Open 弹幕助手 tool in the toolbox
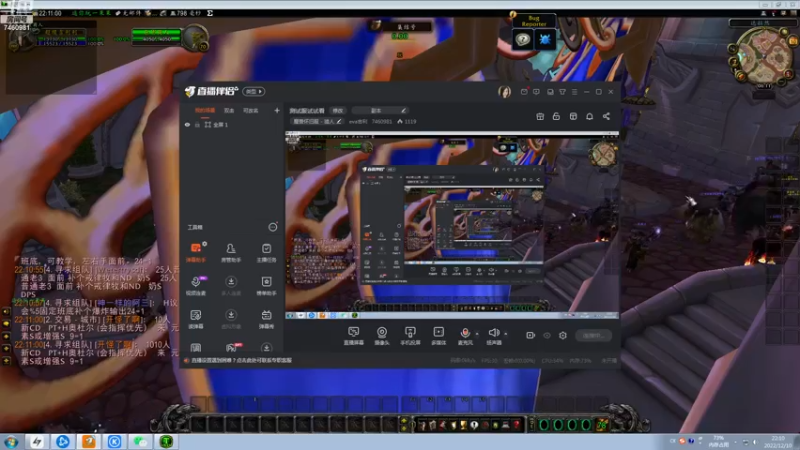This screenshot has height=450, width=800. (x=196, y=252)
